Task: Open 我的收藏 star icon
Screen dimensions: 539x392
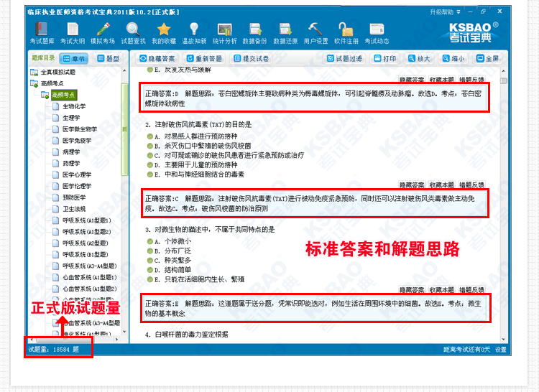Action: 164,33
